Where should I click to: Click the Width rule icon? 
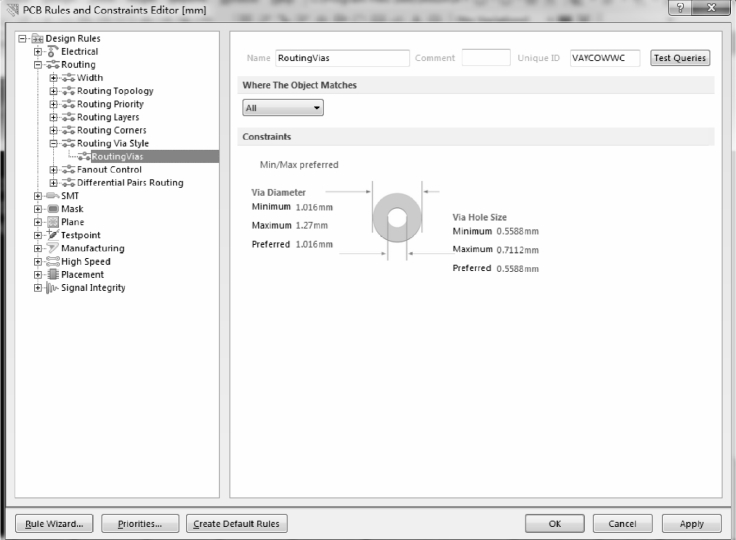(x=69, y=78)
